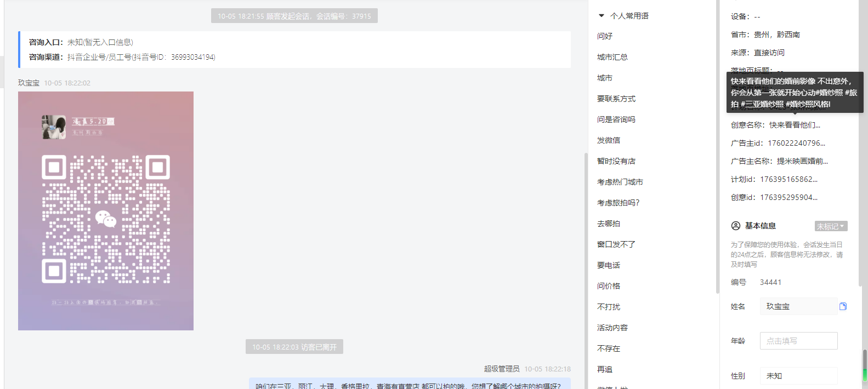Select the 去哪拍 phrase
The height and width of the screenshot is (389, 868).
pyautogui.click(x=609, y=224)
